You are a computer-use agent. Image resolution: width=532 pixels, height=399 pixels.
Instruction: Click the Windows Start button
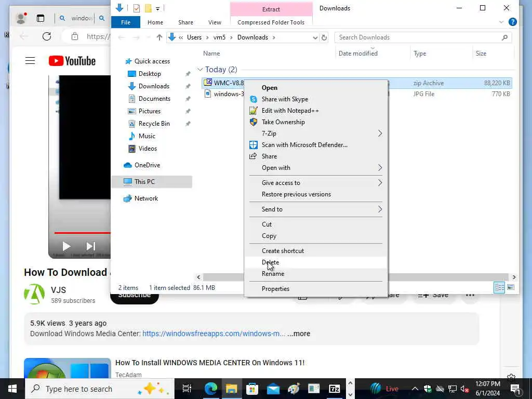point(12,389)
